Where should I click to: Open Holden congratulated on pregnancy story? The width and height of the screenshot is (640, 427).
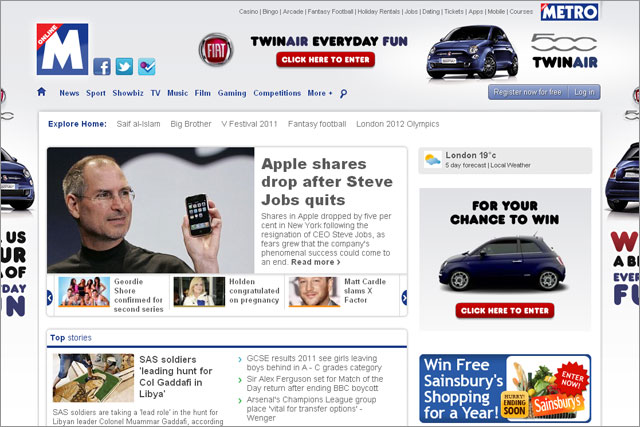coord(254,291)
